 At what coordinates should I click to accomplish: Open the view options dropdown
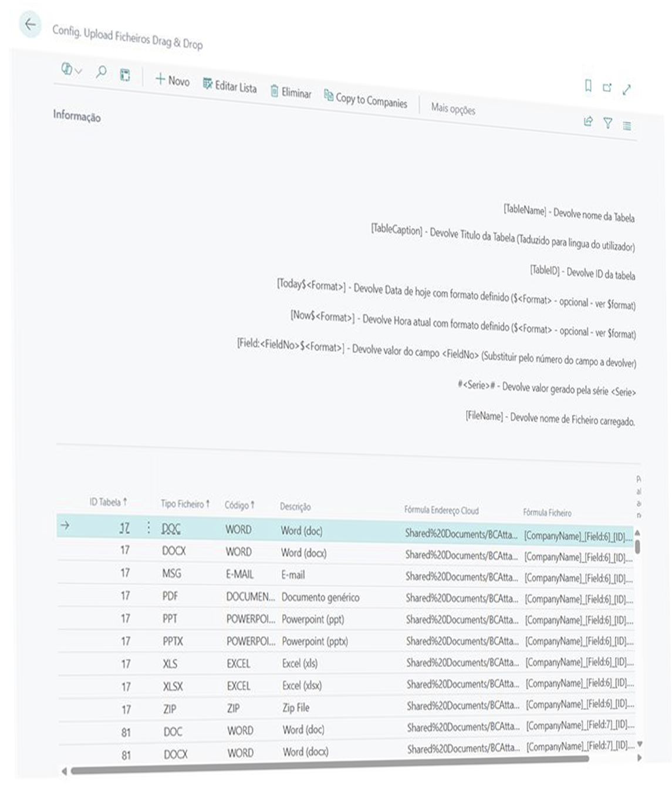tap(71, 70)
